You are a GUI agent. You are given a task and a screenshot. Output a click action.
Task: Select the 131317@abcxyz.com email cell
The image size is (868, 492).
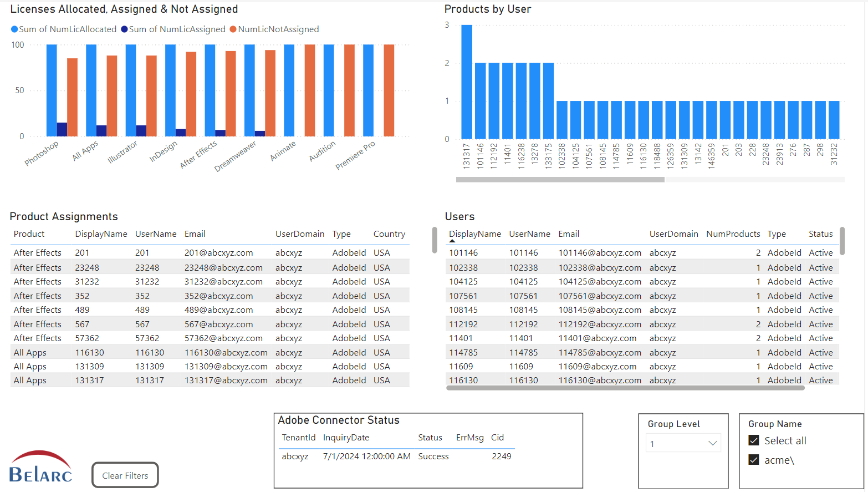226,381
